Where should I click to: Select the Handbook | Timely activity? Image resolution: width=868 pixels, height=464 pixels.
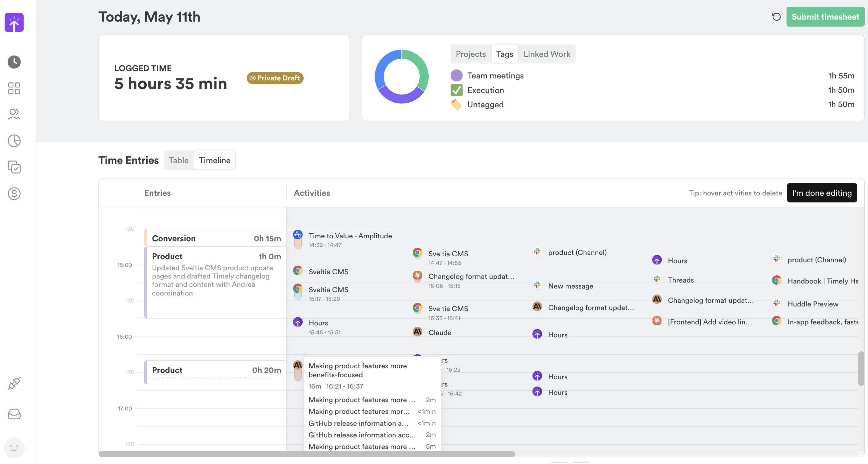[822, 281]
